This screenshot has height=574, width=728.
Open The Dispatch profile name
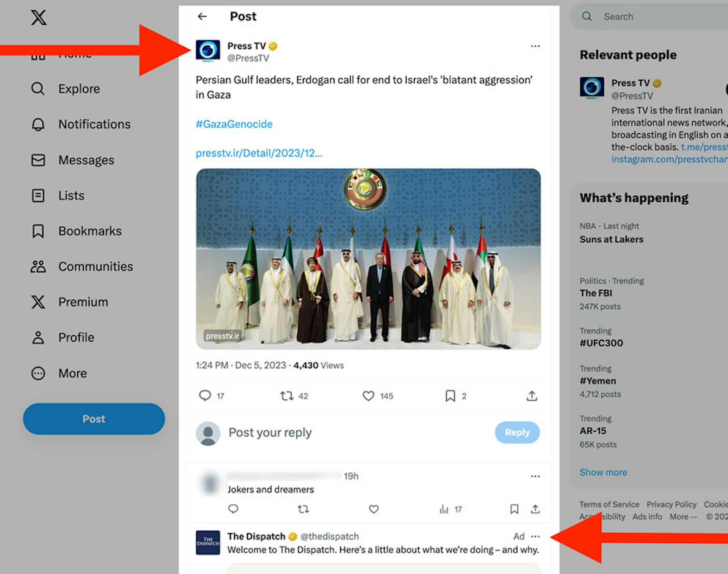256,536
